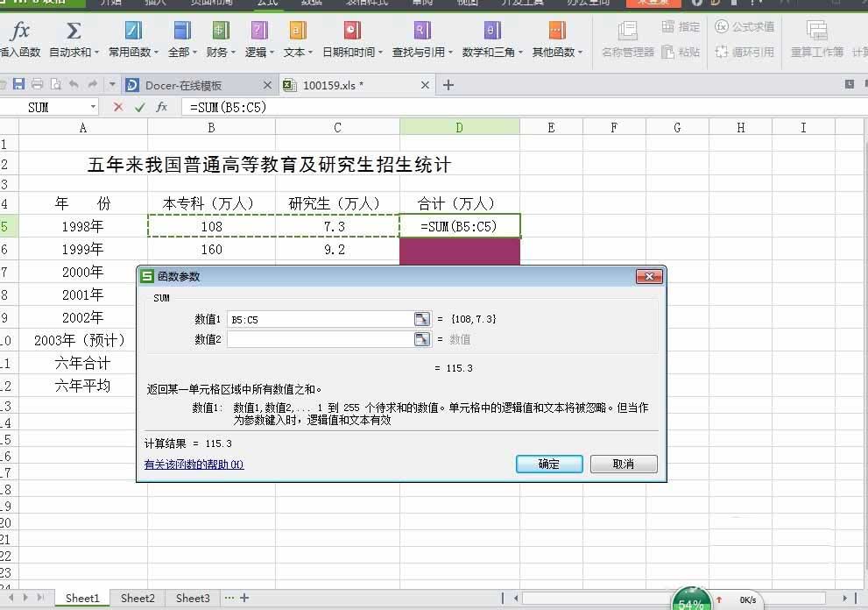The height and width of the screenshot is (610, 868).
Task: Cancel formula entry with red X
Action: (x=118, y=107)
